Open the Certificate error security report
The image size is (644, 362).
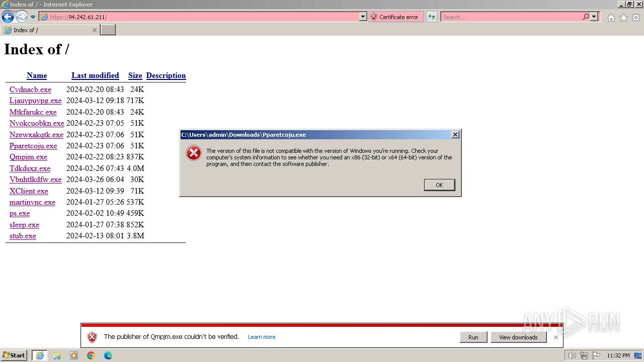(395, 17)
